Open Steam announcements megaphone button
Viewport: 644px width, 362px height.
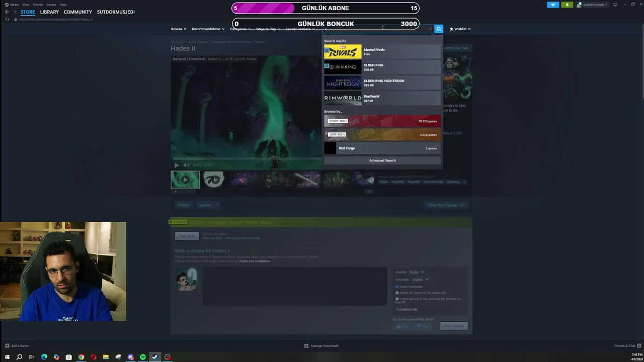click(553, 5)
